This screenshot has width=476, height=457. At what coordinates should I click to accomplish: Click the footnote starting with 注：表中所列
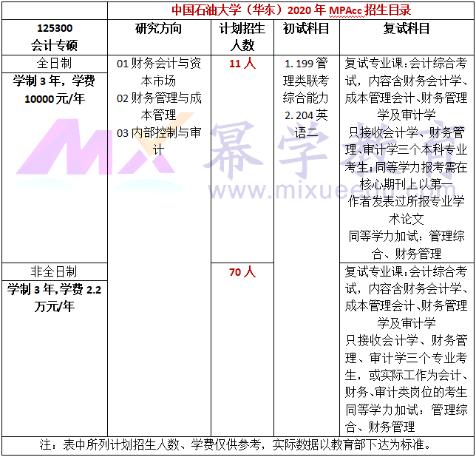coord(237,444)
